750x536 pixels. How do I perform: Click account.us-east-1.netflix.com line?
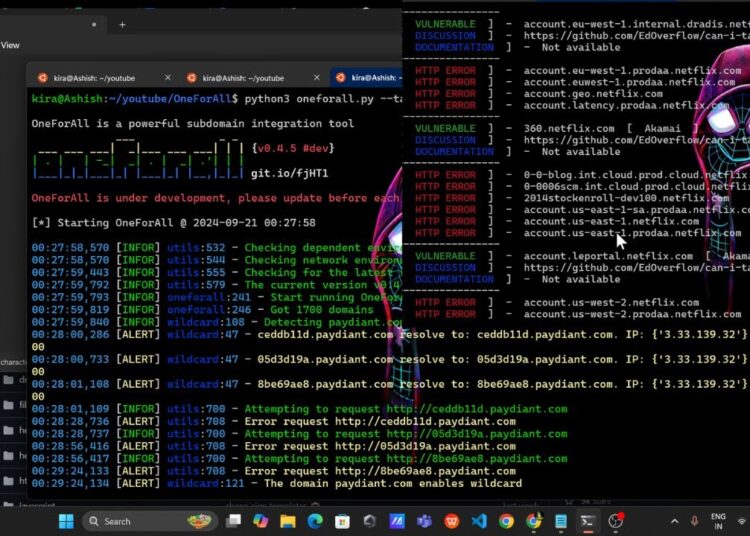(611, 221)
